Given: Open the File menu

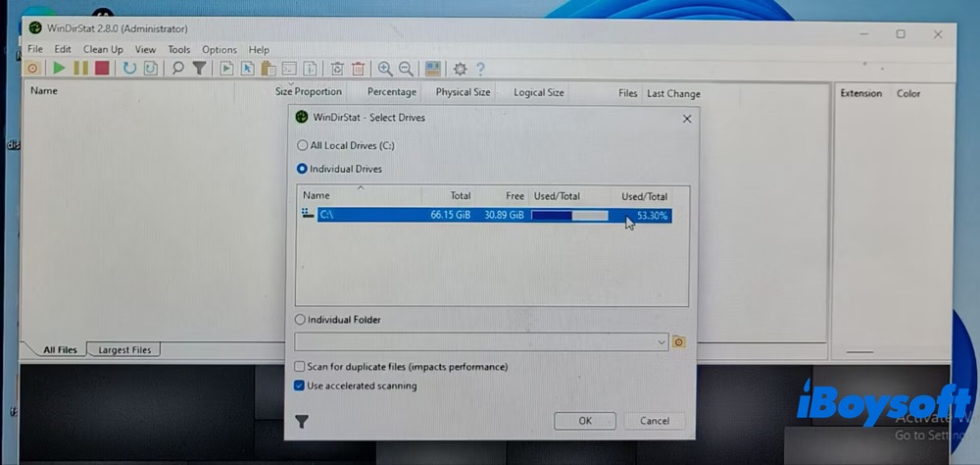Looking at the screenshot, I should [35, 49].
